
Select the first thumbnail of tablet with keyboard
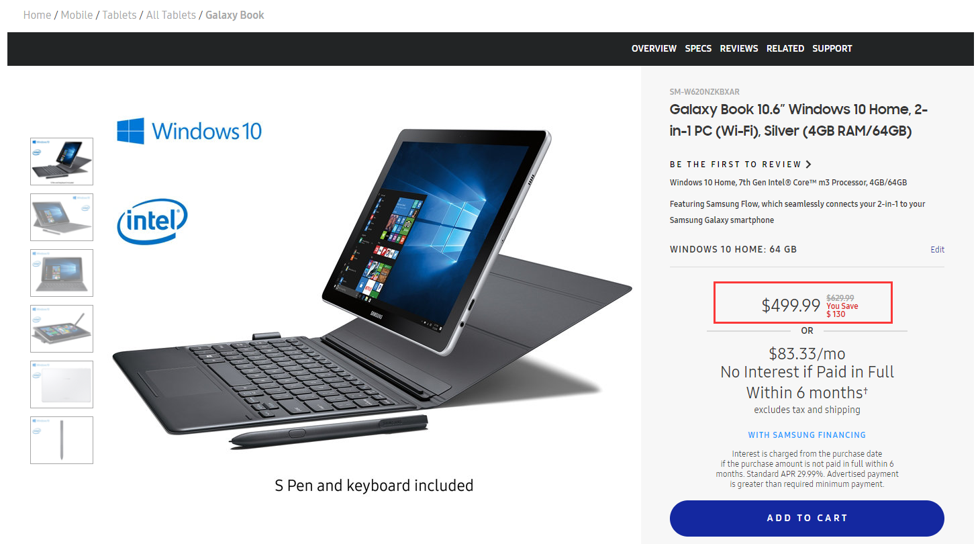pyautogui.click(x=62, y=161)
